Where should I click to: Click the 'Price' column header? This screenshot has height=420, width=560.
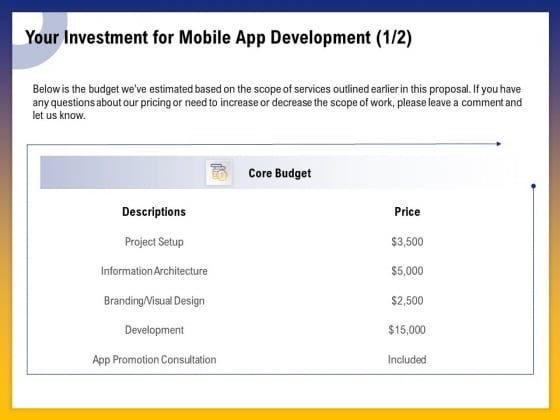(407, 212)
